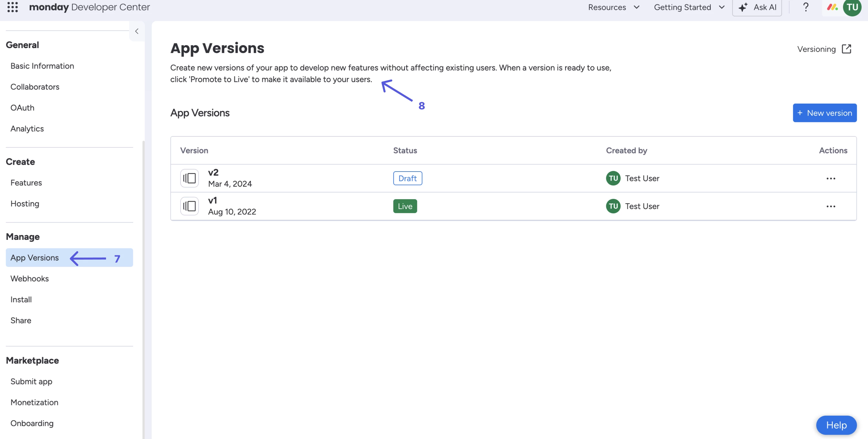Open the Help chat button

[836, 425]
